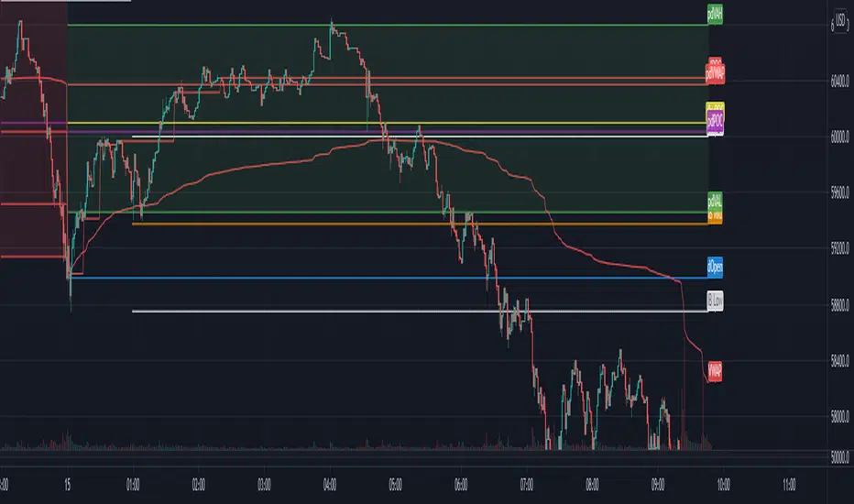
Task: Select the 07:00 time axis marker
Action: (527, 485)
